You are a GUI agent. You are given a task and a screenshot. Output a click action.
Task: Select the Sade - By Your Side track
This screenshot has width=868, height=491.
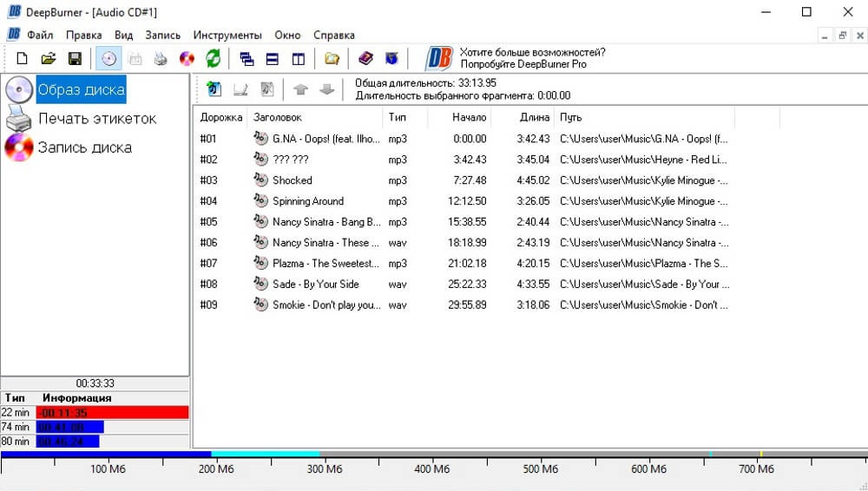464,284
